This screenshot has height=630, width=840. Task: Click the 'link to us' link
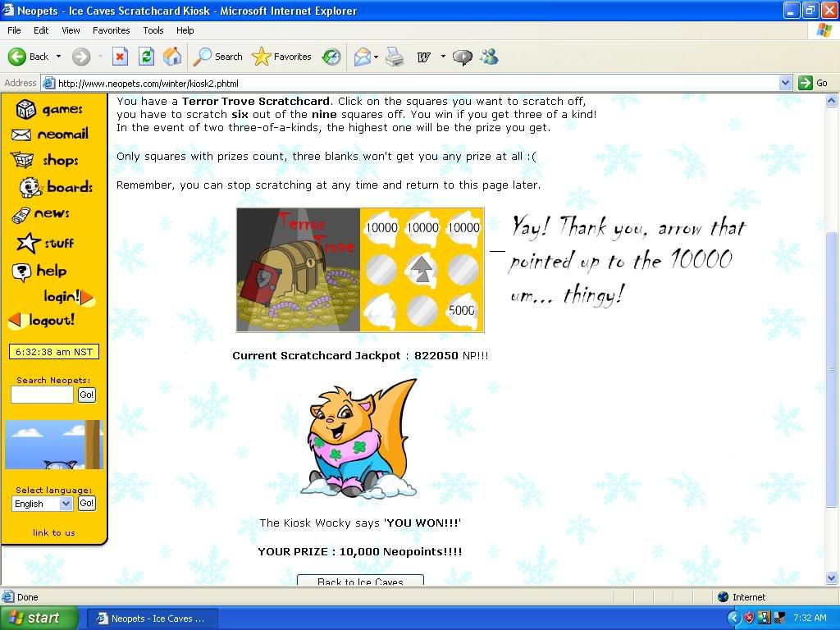coord(53,532)
